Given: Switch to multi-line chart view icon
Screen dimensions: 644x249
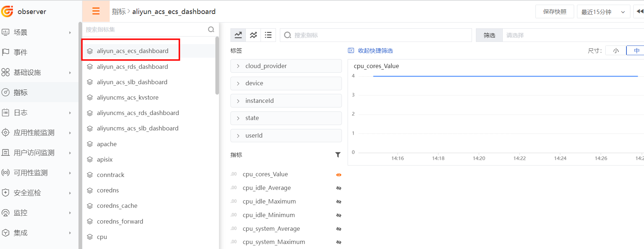Looking at the screenshot, I should tap(253, 35).
